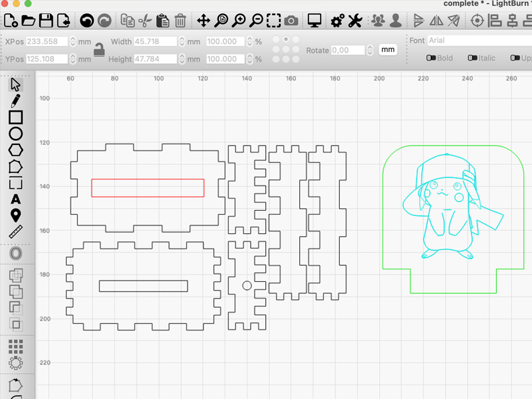Click the Camera capture icon
The height and width of the screenshot is (399, 532).
pos(292,21)
